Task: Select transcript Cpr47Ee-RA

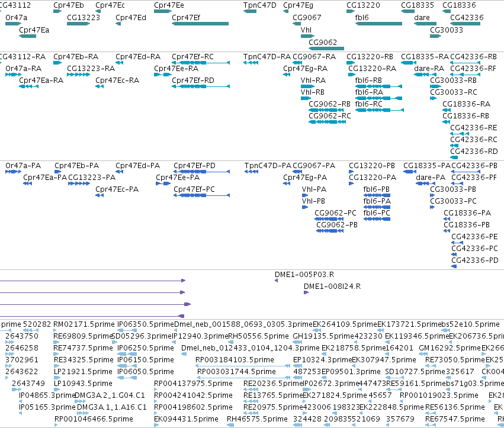Action: (163, 75)
